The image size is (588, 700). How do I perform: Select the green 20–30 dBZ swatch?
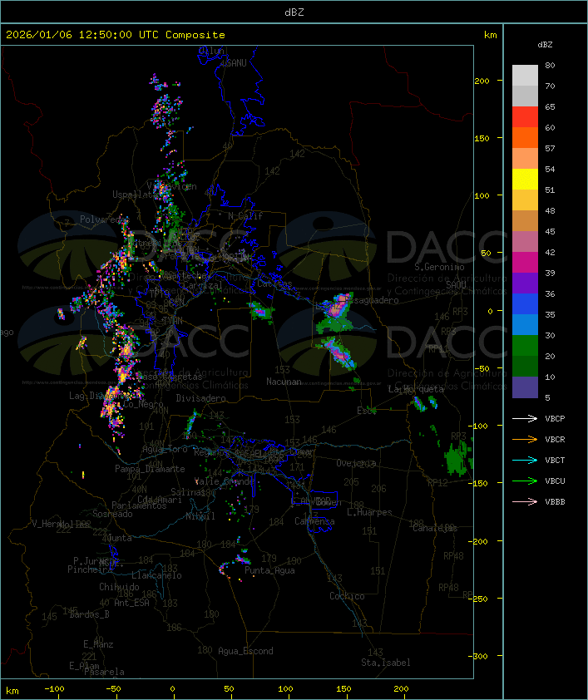(x=525, y=346)
